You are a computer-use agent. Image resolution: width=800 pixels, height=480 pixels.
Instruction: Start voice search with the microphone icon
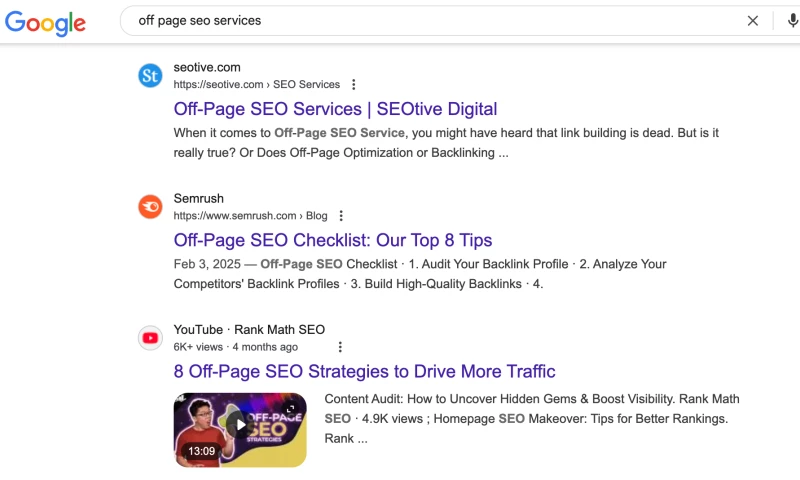[792, 21]
